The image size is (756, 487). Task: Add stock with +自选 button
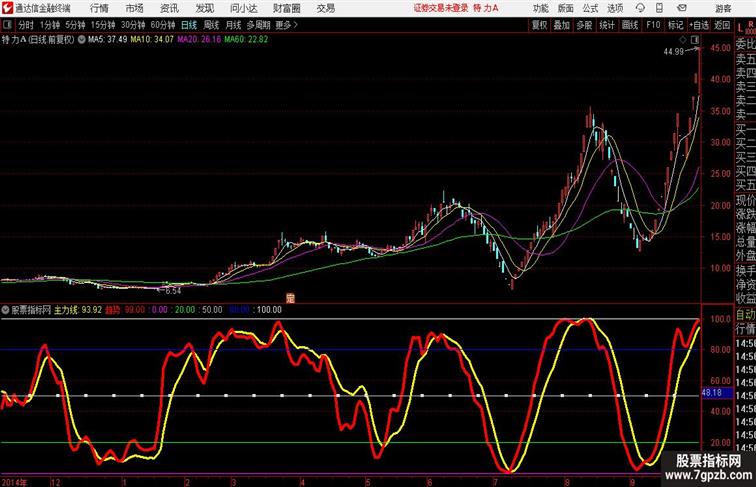pyautogui.click(x=699, y=25)
